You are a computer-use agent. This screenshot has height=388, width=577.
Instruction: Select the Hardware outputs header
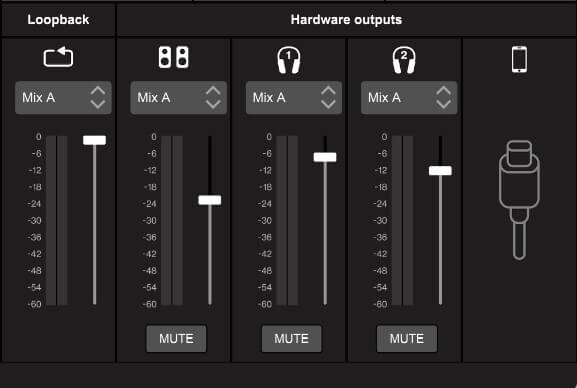tap(346, 20)
